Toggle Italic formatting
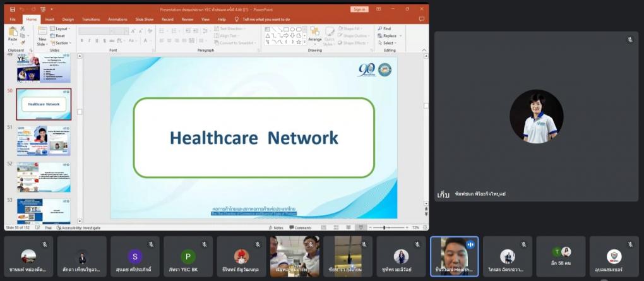The height and width of the screenshot is (281, 644). pos(89,40)
